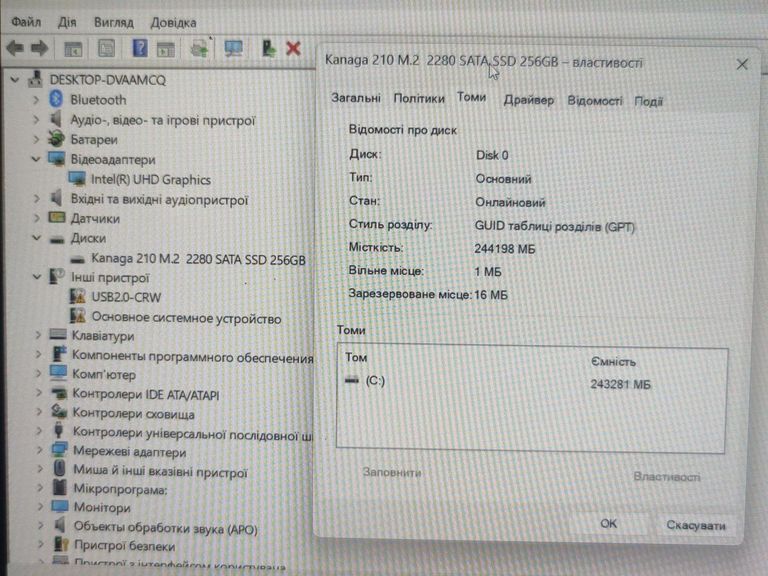This screenshot has height=576, width=768.
Task: Click the Back arrow toolbar icon
Action: (x=15, y=48)
